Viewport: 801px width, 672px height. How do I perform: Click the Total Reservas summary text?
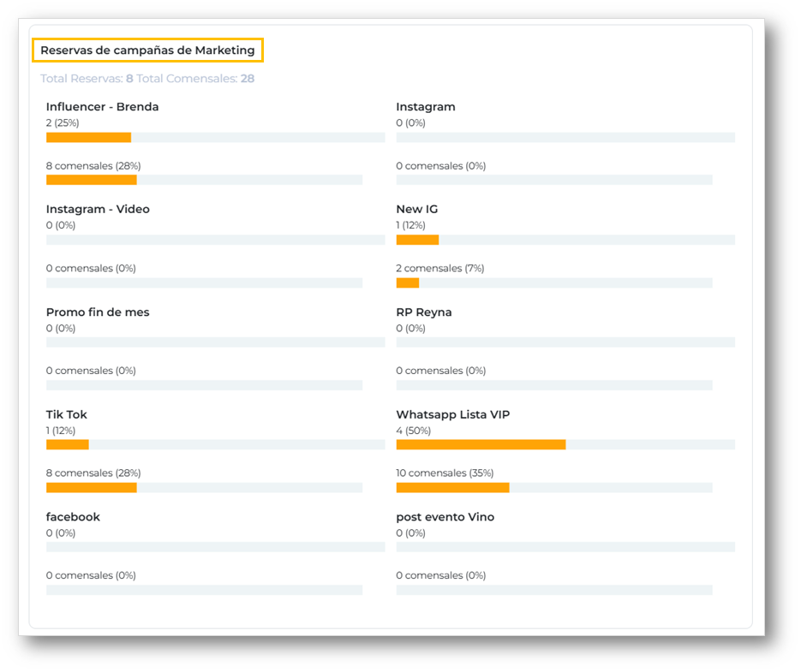[86, 79]
